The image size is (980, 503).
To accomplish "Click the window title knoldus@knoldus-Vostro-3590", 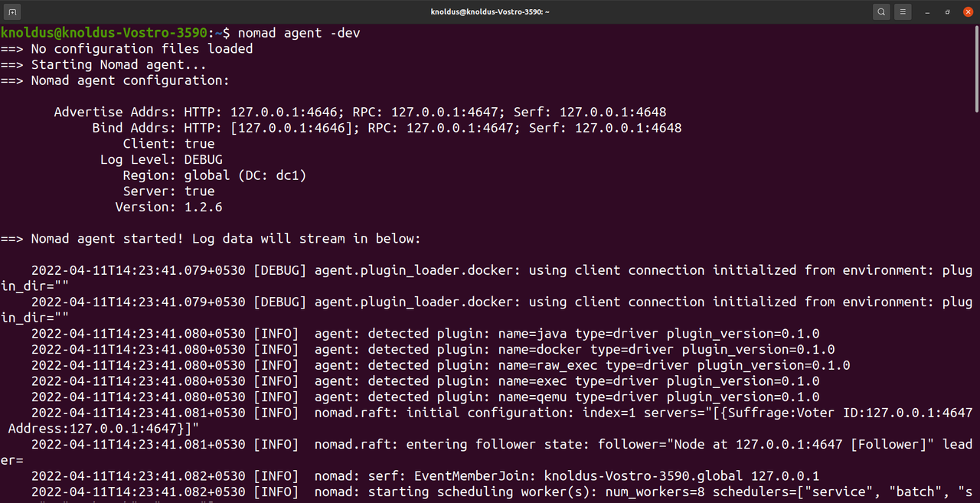I will pos(490,11).
